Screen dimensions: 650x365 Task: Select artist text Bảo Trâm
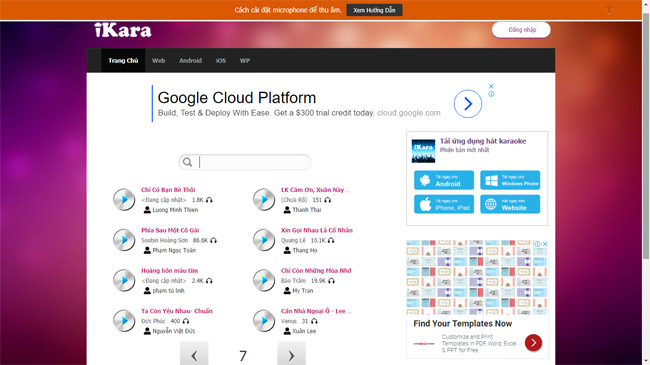click(x=293, y=281)
